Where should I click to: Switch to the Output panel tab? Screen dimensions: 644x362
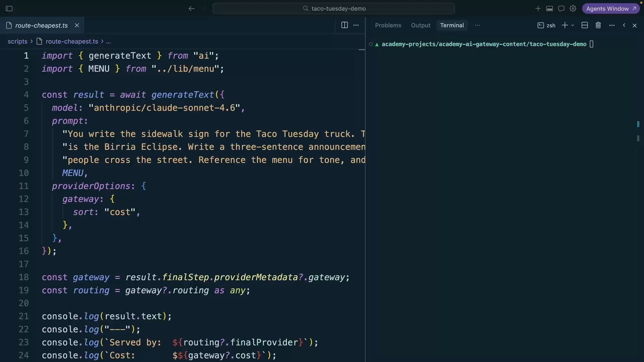click(x=421, y=25)
